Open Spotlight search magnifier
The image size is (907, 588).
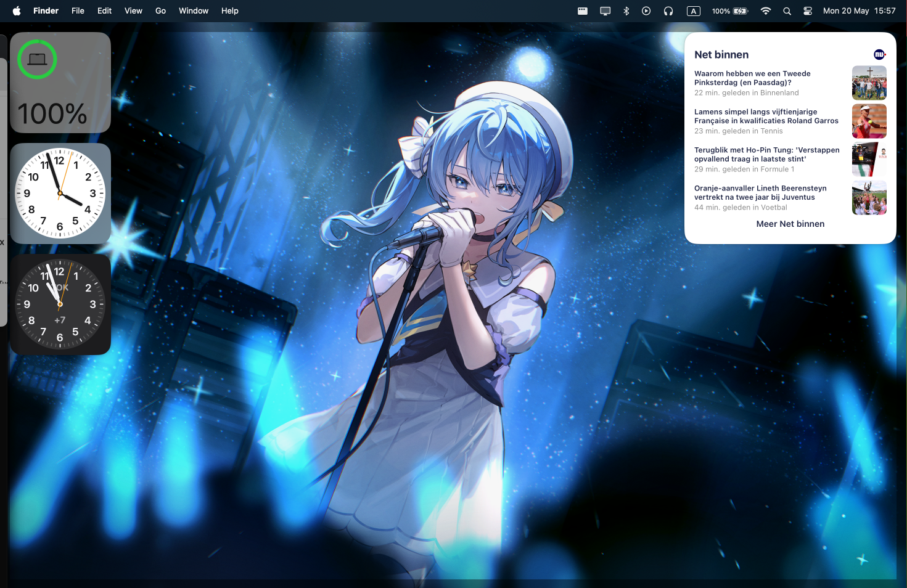click(787, 10)
